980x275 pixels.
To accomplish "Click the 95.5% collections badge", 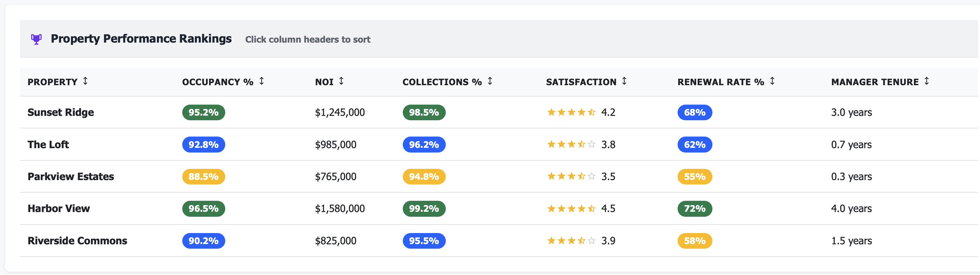I will pos(424,241).
